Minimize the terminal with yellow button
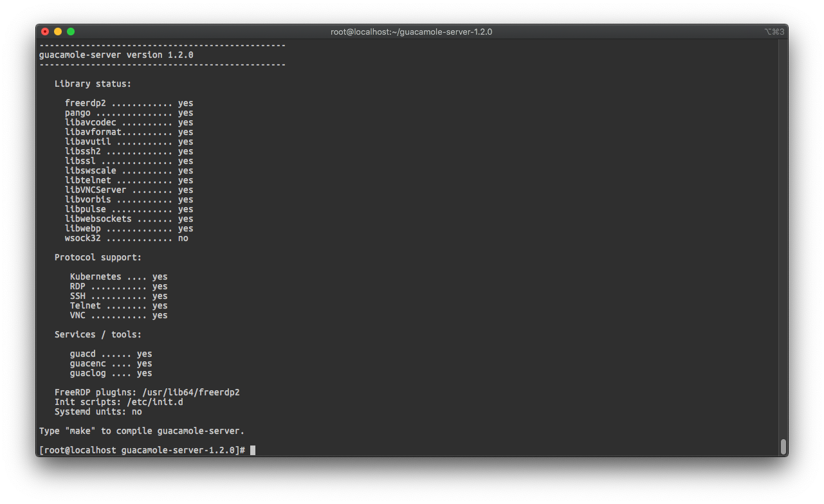Image resolution: width=824 pixels, height=504 pixels. 58,32
